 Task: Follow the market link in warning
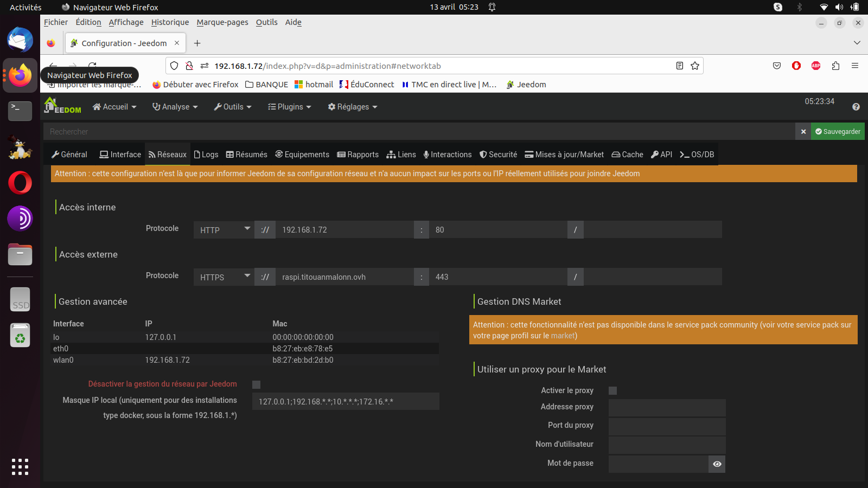563,336
